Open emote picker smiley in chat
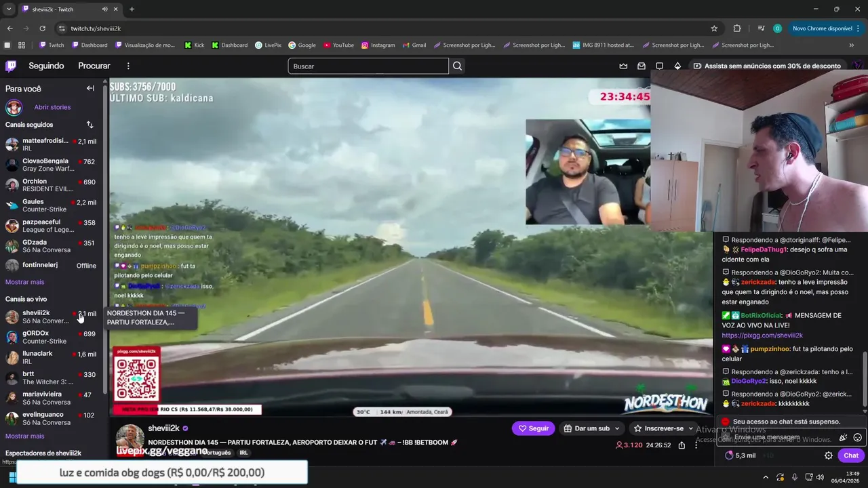868x488 pixels. pyautogui.click(x=857, y=438)
